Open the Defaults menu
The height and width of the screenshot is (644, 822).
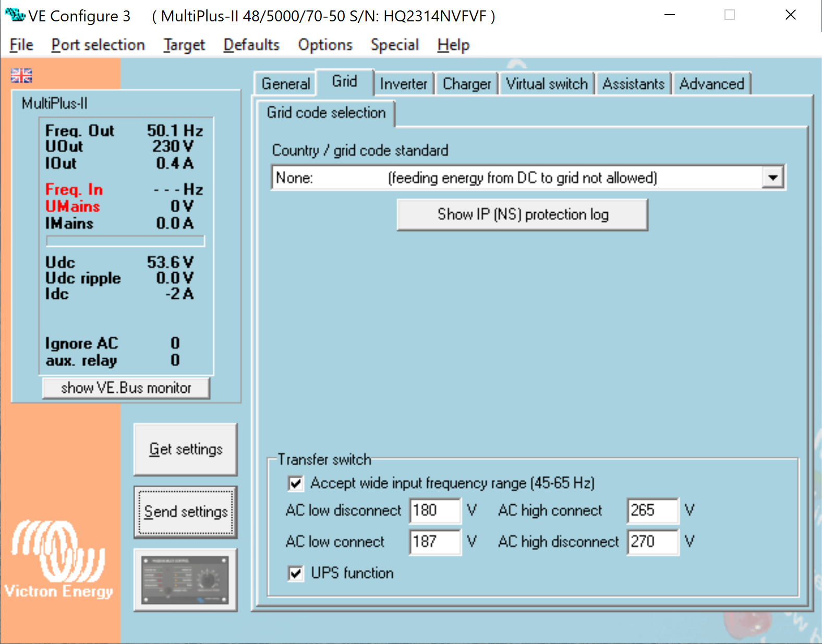251,45
